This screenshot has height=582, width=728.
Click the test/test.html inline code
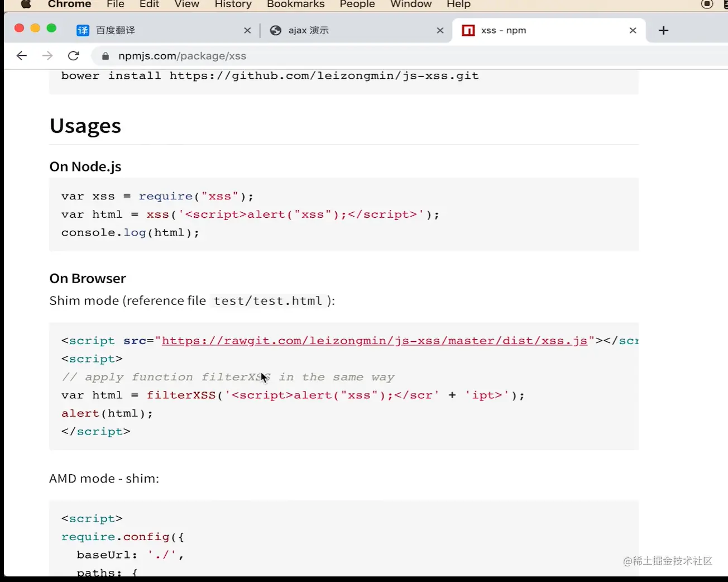tap(268, 301)
